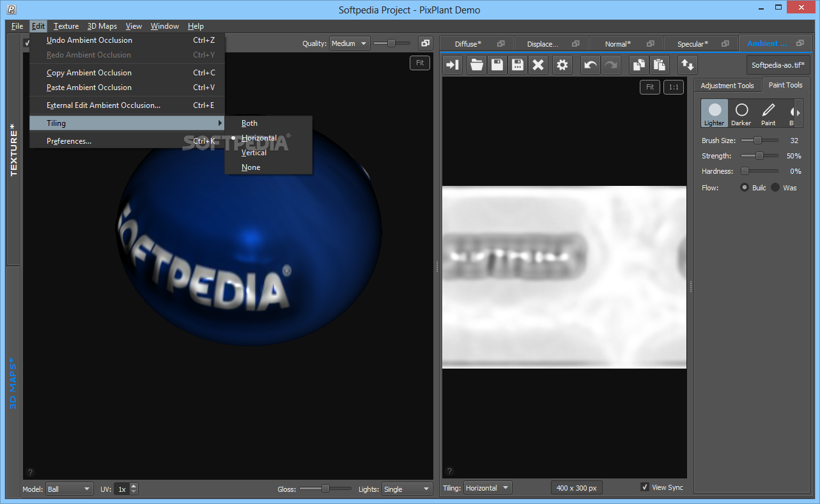Open the 3D Maps menu
The width and height of the screenshot is (820, 504).
point(102,26)
